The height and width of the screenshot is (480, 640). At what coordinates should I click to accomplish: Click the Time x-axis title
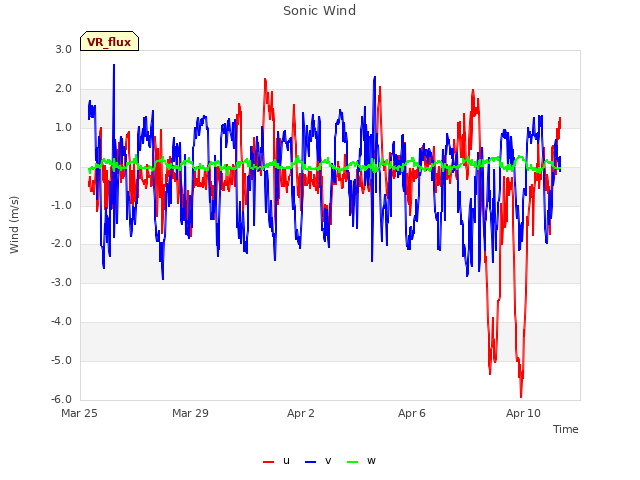pyautogui.click(x=565, y=429)
